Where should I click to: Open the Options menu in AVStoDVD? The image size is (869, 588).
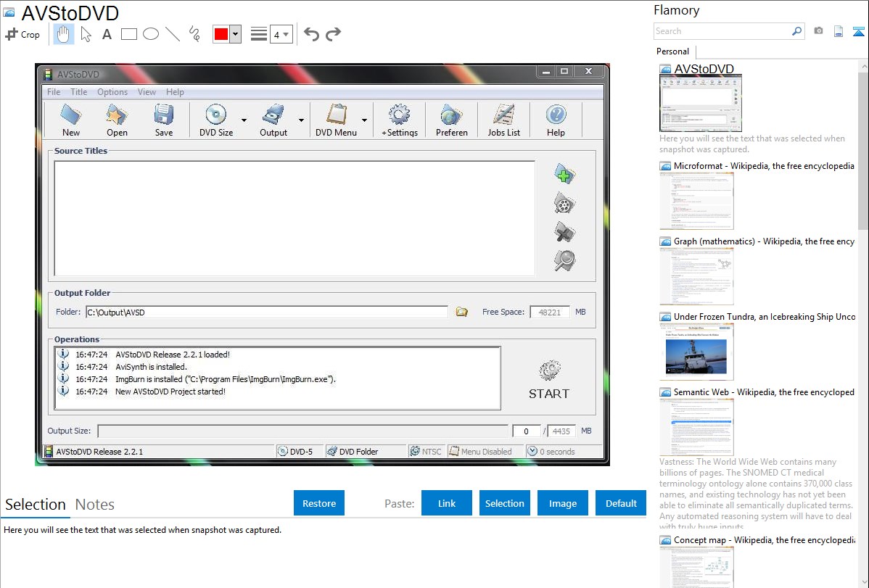pos(112,92)
